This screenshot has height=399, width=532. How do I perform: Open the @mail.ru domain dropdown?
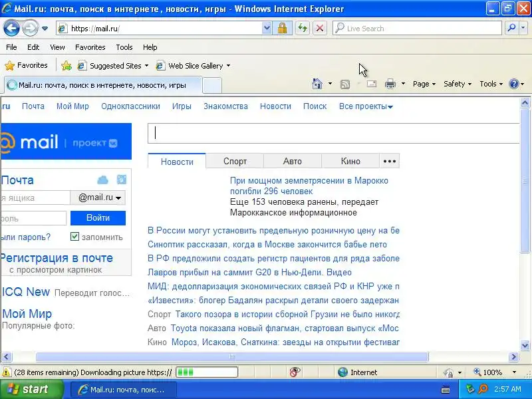(x=98, y=198)
